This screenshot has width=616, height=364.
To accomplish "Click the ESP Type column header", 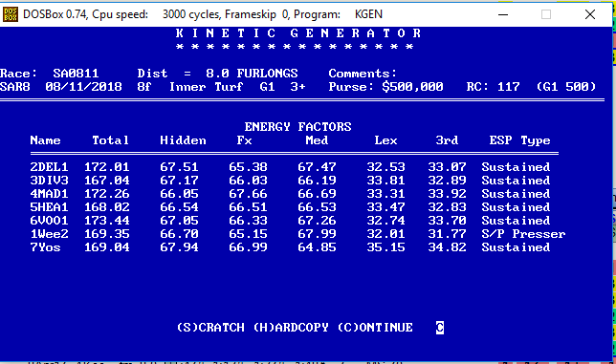I will coord(519,140).
